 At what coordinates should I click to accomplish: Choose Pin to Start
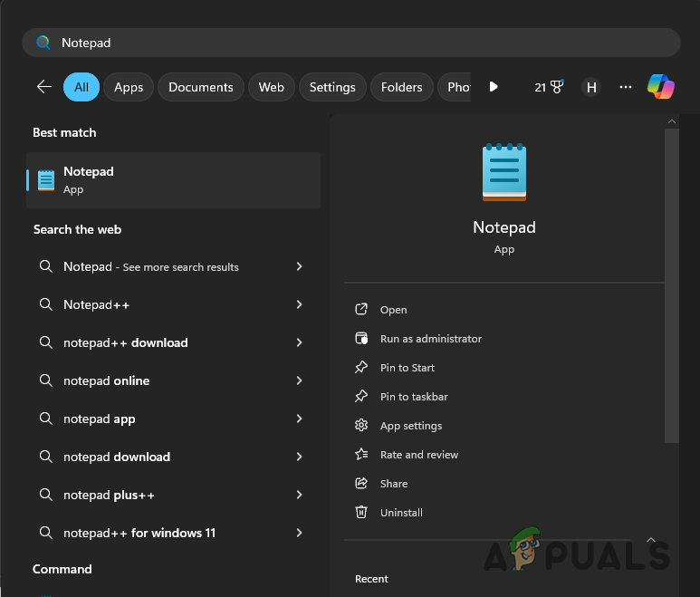click(x=408, y=368)
